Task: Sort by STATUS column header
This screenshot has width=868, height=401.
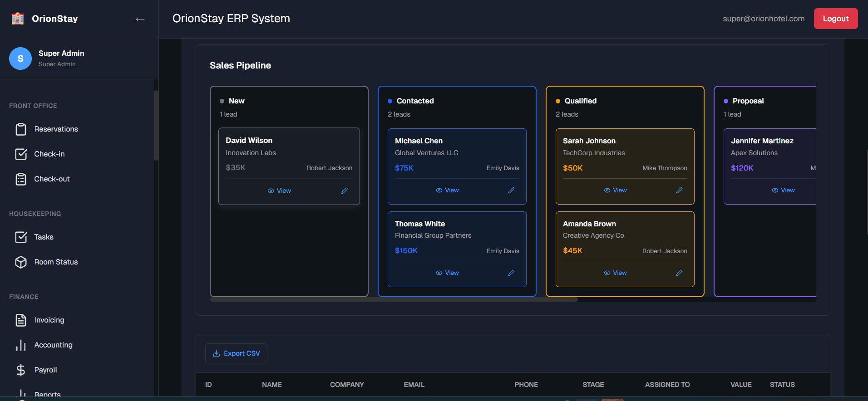Action: pos(782,385)
